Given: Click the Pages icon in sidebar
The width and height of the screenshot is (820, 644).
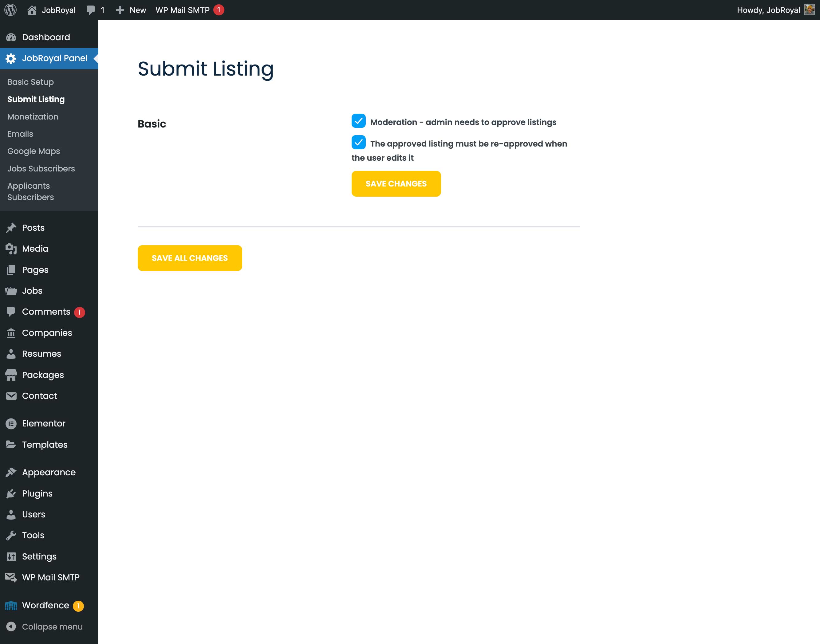Looking at the screenshot, I should click(x=11, y=270).
